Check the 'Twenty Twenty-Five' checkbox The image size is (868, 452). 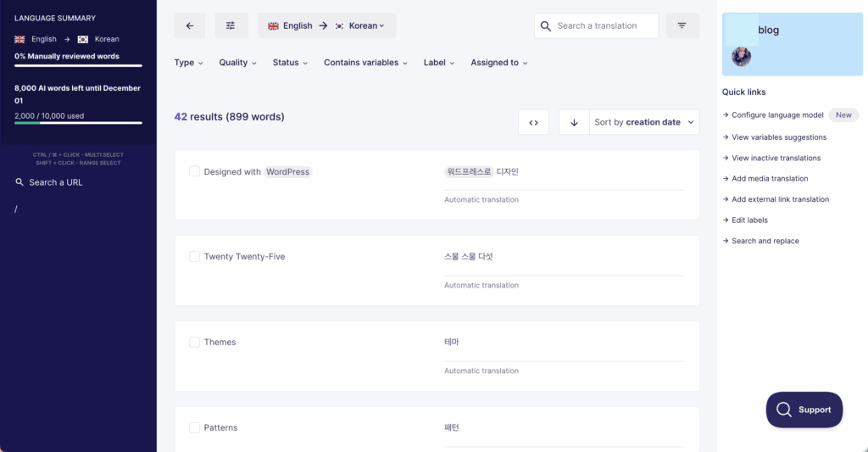(194, 256)
